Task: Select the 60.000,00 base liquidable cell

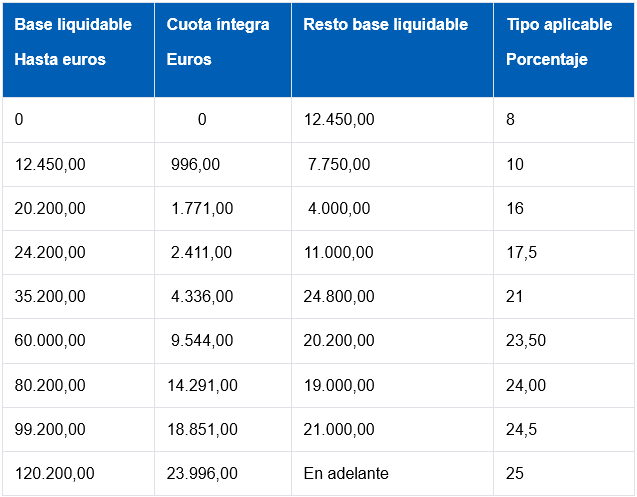Action: [50, 340]
